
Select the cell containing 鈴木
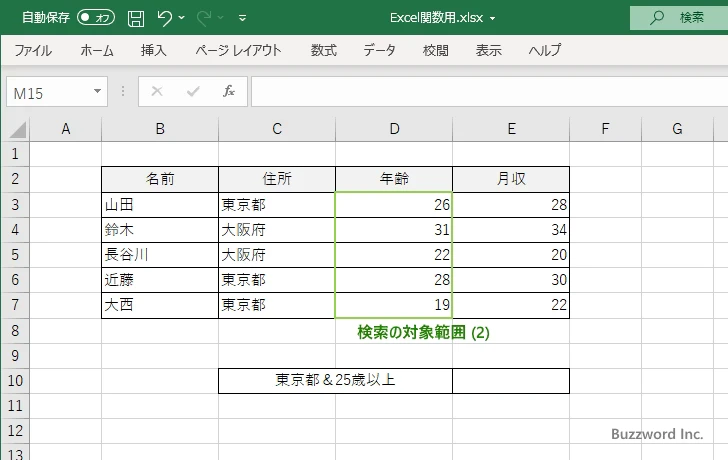(160, 230)
